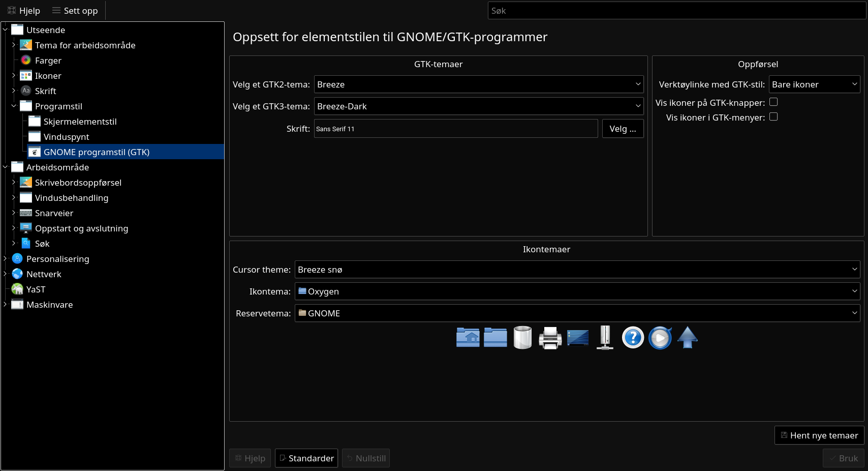Viewport: 868px width, 471px height.
Task: Open the GTK2 theme dropdown
Action: click(479, 84)
